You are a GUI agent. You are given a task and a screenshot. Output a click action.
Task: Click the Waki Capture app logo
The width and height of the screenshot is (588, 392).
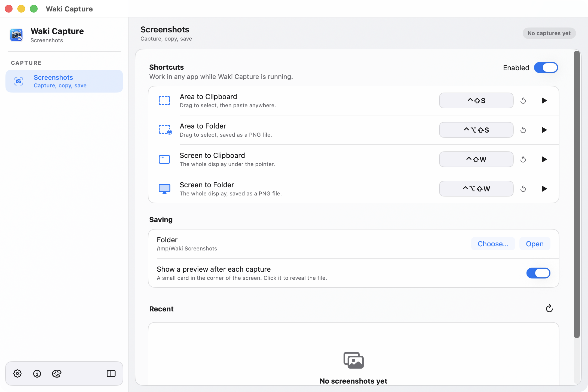point(16,35)
